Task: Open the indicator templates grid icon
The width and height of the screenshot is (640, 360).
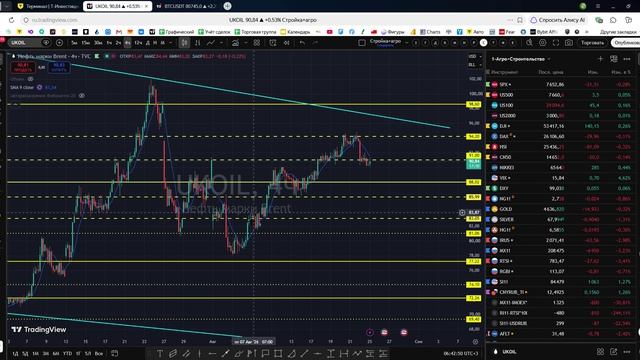Action: (x=256, y=42)
